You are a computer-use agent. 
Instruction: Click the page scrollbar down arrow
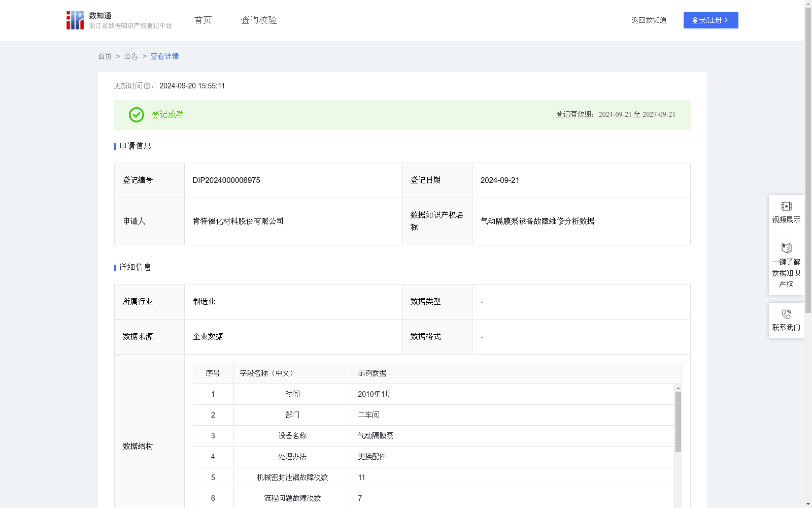(x=808, y=504)
